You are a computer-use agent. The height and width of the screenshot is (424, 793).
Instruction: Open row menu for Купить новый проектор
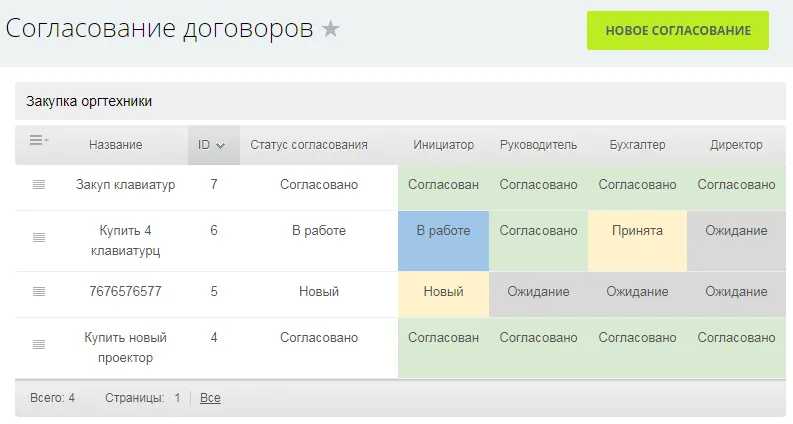pos(39,345)
